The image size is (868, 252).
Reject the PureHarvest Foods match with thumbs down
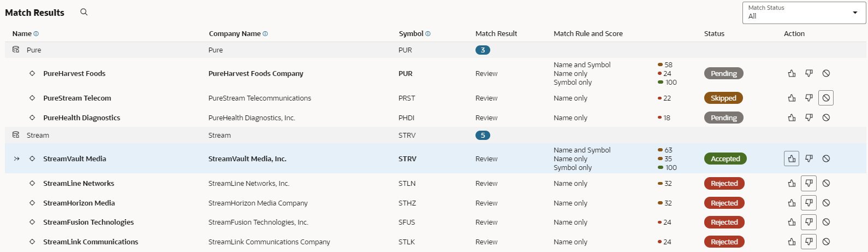[809, 73]
